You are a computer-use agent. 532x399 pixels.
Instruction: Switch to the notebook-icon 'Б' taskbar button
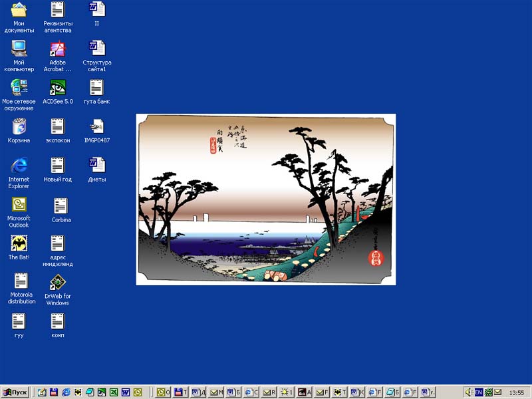[x=392, y=392]
